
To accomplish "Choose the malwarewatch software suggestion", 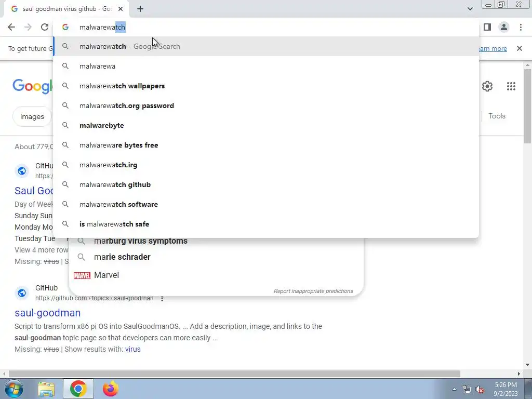I will [266, 204].
